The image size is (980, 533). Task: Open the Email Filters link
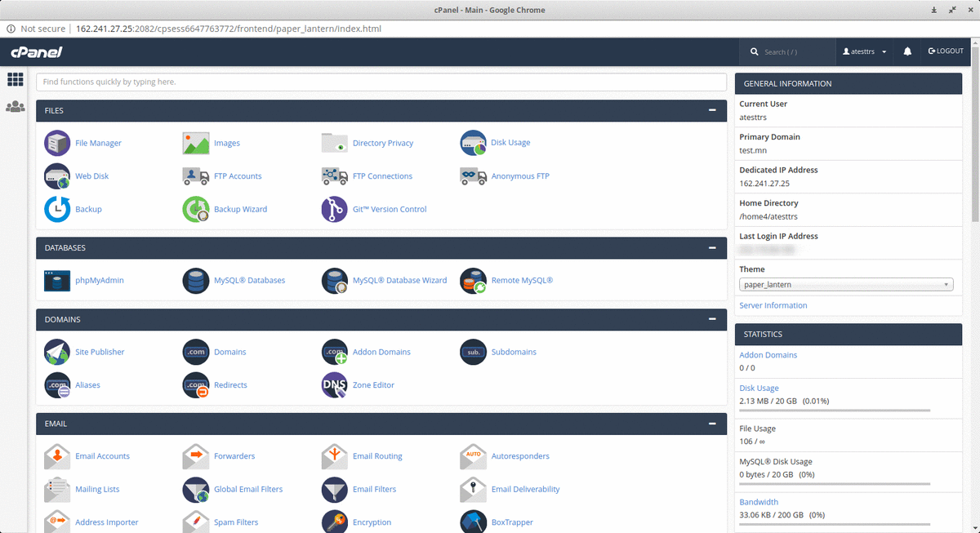tap(374, 490)
